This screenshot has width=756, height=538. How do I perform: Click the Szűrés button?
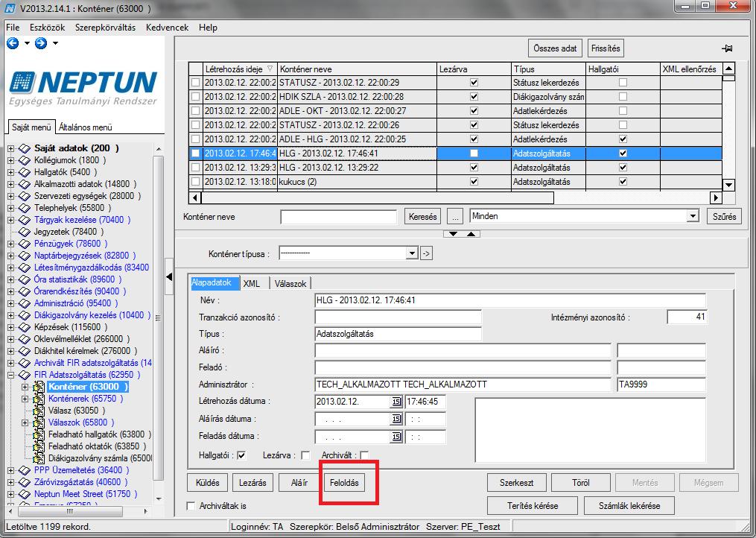coord(724,217)
